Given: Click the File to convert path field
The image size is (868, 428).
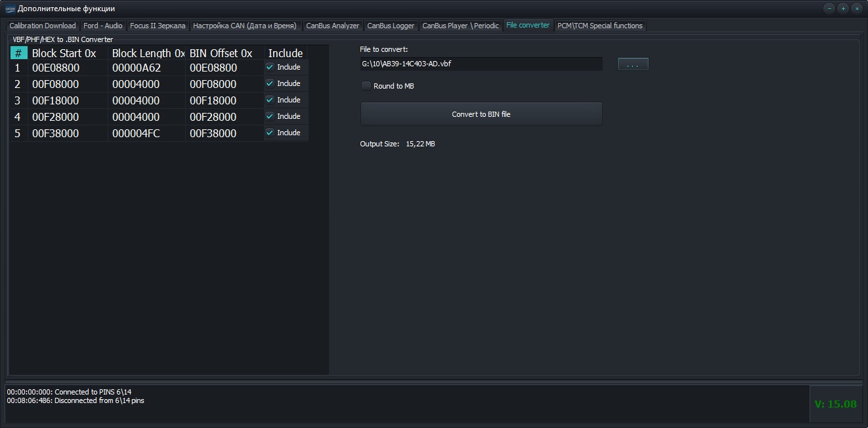Looking at the screenshot, I should pos(481,64).
